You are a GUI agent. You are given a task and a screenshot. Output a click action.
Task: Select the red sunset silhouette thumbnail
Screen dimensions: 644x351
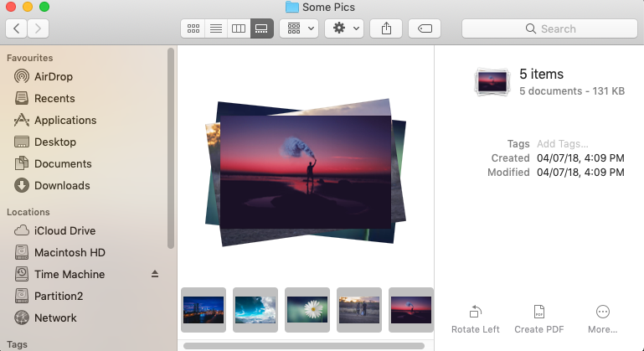coord(411,310)
